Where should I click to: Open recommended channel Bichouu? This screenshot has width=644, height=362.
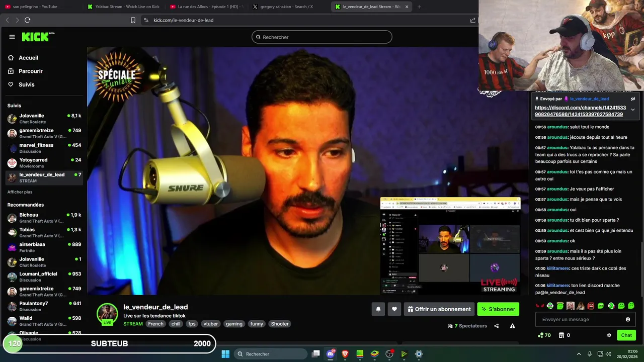[x=44, y=218]
